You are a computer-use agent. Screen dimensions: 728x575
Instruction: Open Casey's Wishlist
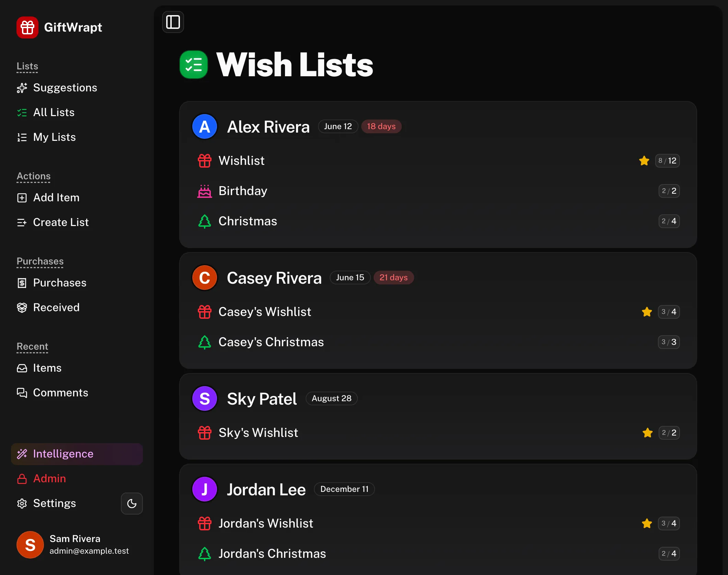[x=438, y=312]
